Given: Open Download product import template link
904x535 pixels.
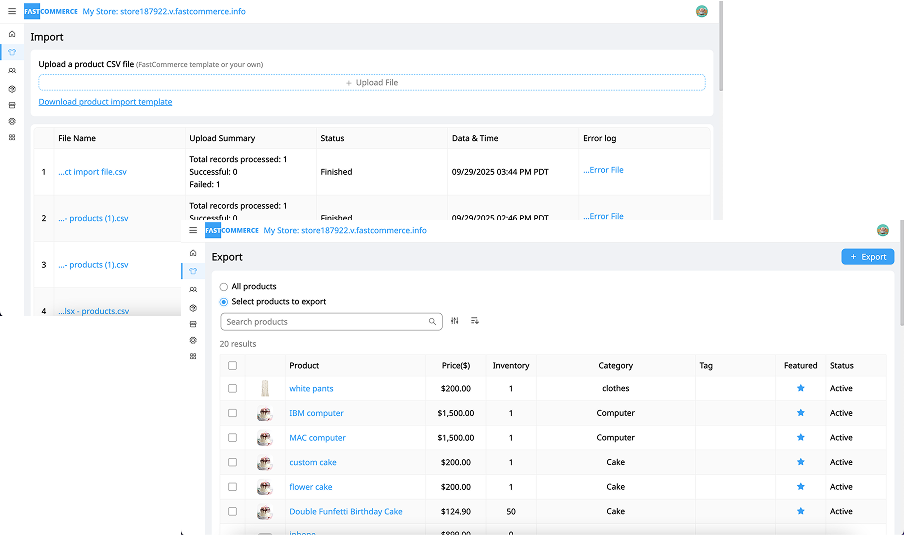Looking at the screenshot, I should [x=105, y=102].
